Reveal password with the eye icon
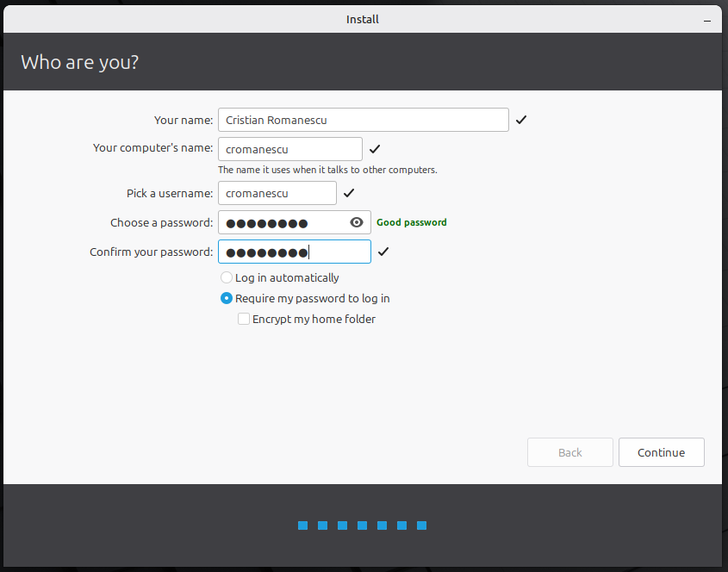Viewport: 728px width, 572px height. [x=357, y=222]
